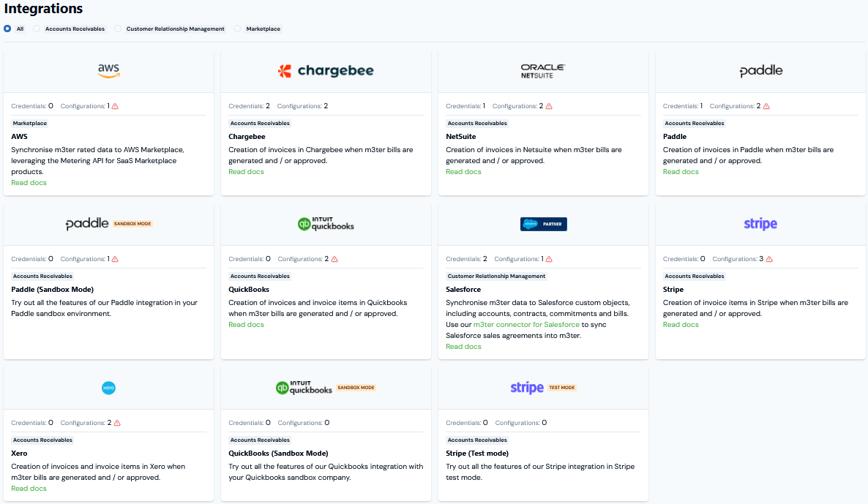Open the NetSuite card title
The width and height of the screenshot is (868, 504).
tap(460, 137)
